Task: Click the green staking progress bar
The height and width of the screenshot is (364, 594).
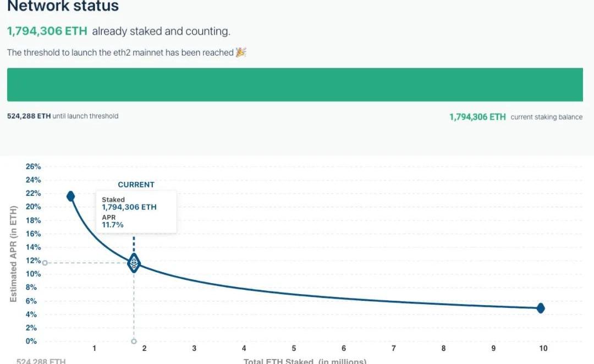Action: coord(295,85)
